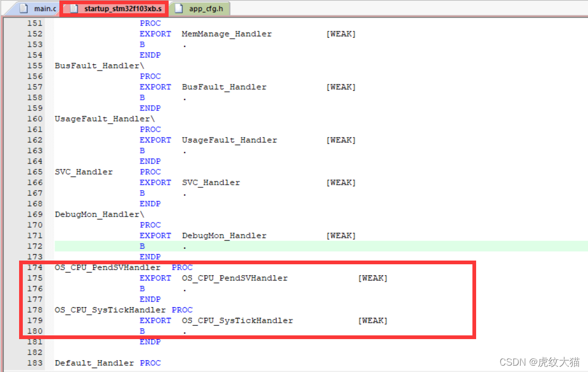This screenshot has width=588, height=372.
Task: Select the startup_stm32f103xb.s tab
Action: [x=114, y=8]
